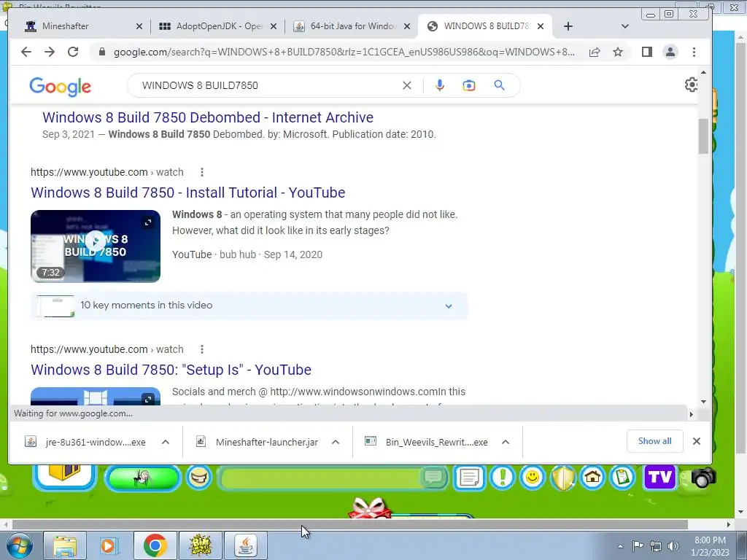This screenshot has width=747, height=560.
Task: Show all downloads
Action: 654,441
